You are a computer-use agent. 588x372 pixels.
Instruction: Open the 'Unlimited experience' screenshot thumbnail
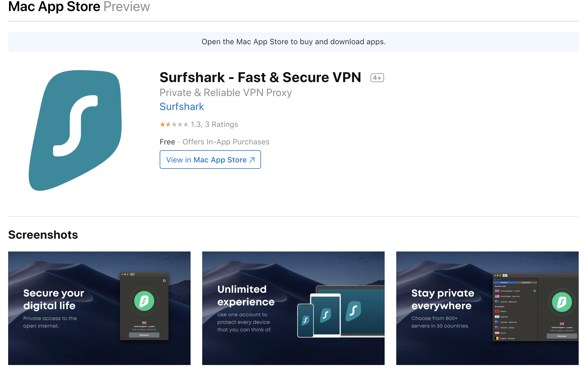(293, 308)
